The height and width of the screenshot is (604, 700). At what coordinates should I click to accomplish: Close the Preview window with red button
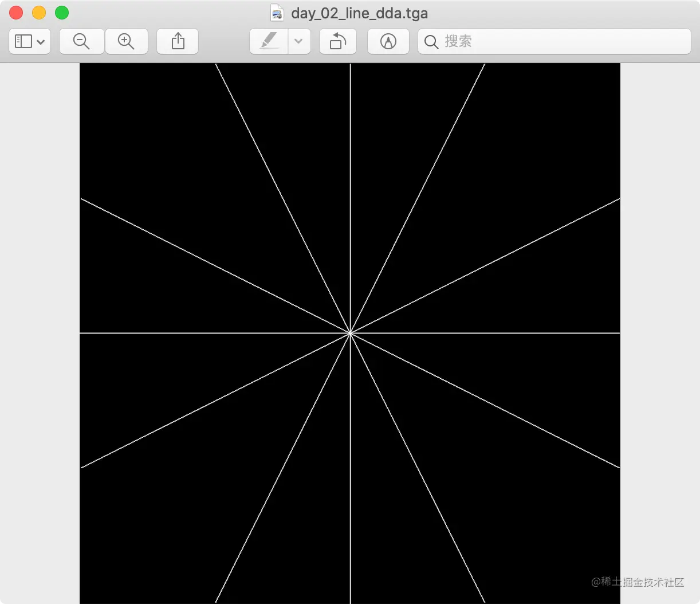[16, 13]
